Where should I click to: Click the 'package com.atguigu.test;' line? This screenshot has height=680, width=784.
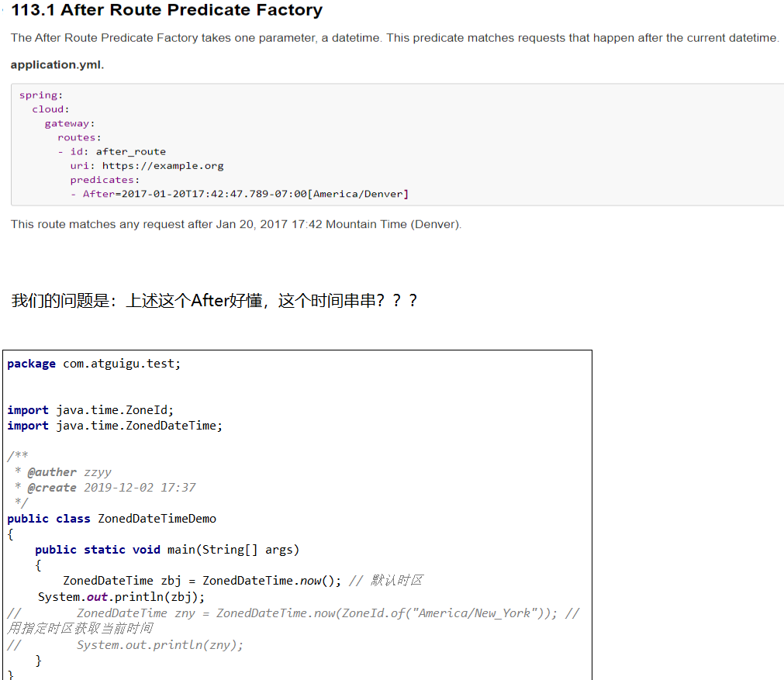pyautogui.click(x=94, y=364)
